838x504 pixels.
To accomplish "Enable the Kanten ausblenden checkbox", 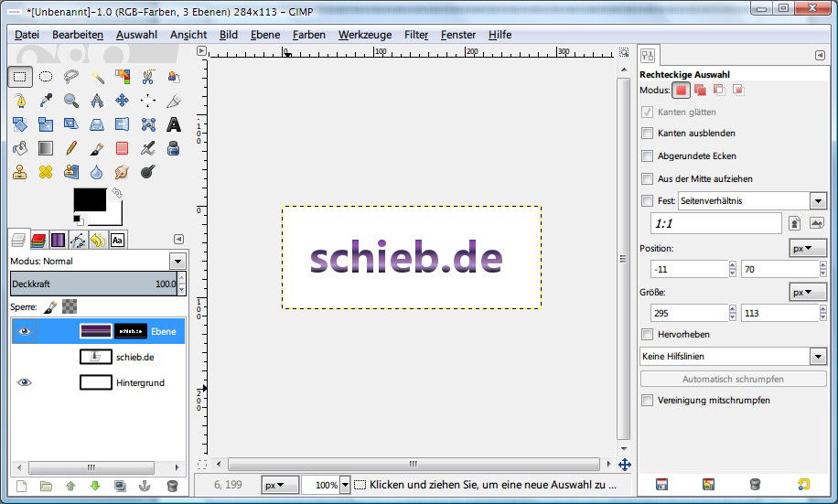I will point(647,133).
